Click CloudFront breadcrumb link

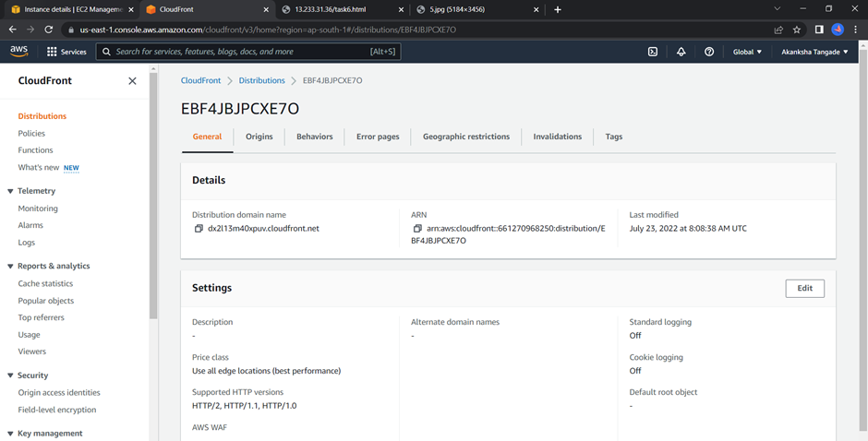pos(200,81)
